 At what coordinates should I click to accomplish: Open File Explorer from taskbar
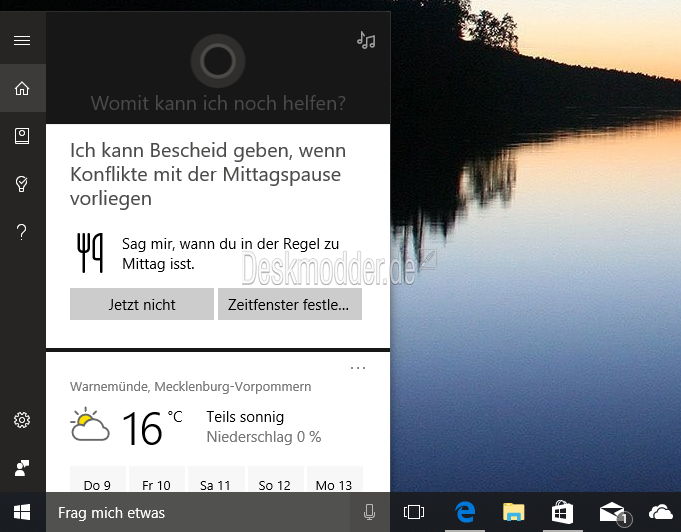(514, 512)
